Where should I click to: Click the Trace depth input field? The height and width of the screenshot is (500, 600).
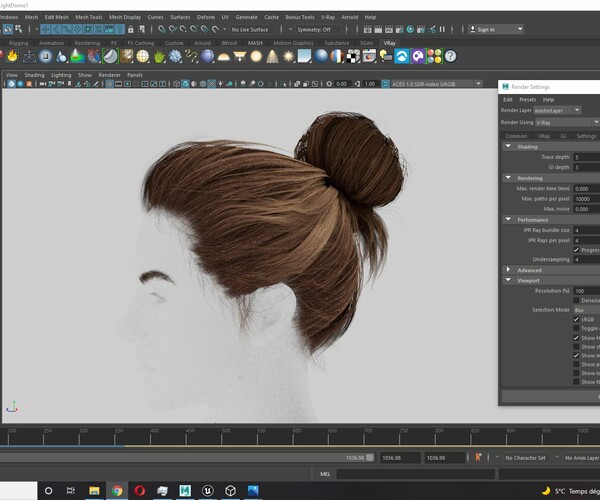587,157
